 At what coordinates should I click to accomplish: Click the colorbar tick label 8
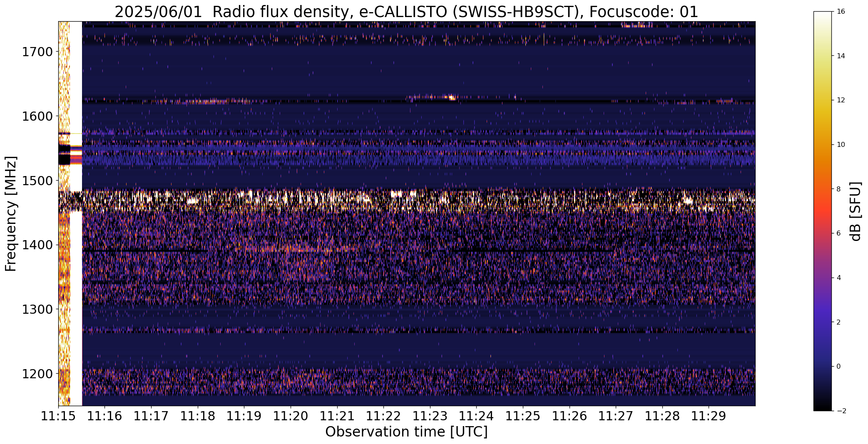pyautogui.click(x=838, y=189)
